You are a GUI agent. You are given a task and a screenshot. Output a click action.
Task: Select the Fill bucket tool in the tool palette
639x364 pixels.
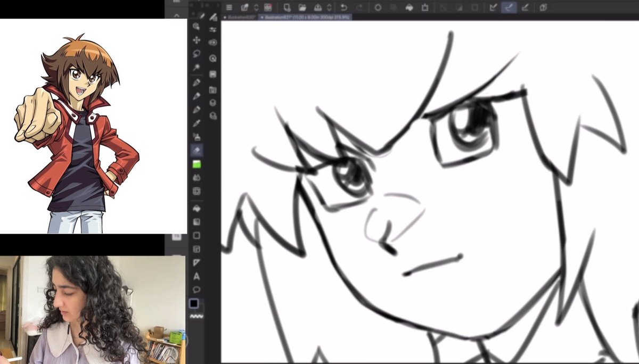(196, 208)
